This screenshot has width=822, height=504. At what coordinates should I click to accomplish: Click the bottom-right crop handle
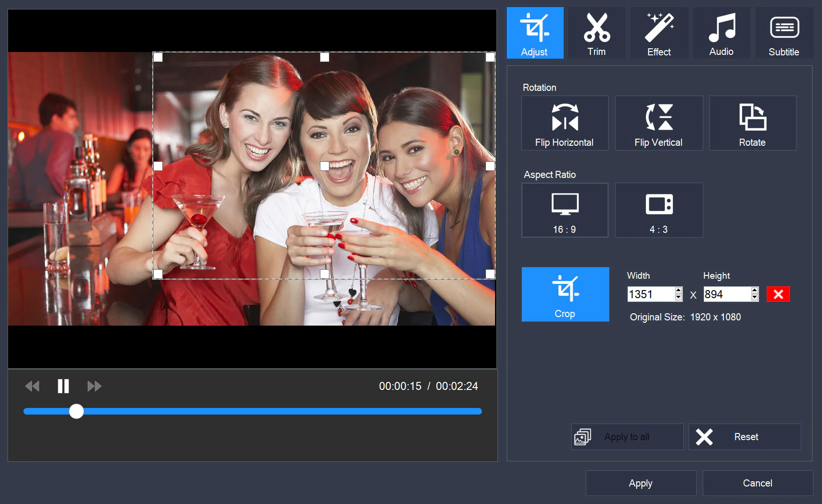click(490, 274)
